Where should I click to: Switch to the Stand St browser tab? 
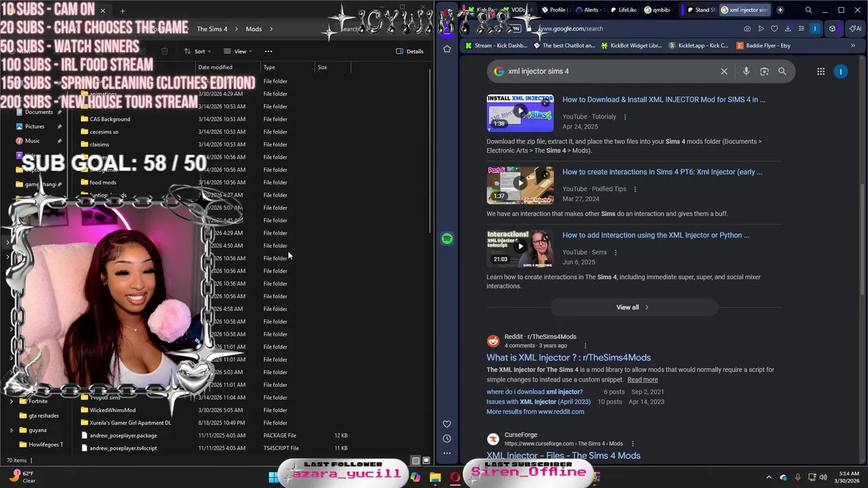click(701, 10)
